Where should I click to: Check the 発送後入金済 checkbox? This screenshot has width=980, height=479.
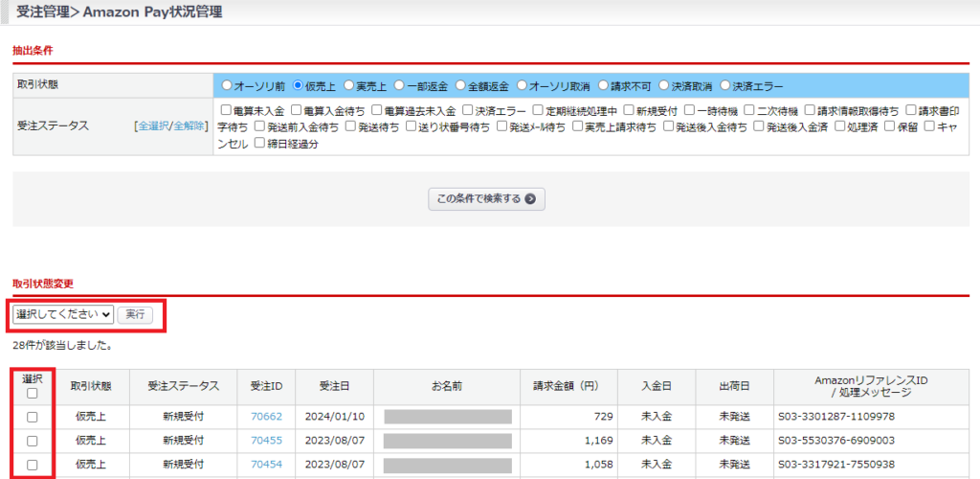759,127
